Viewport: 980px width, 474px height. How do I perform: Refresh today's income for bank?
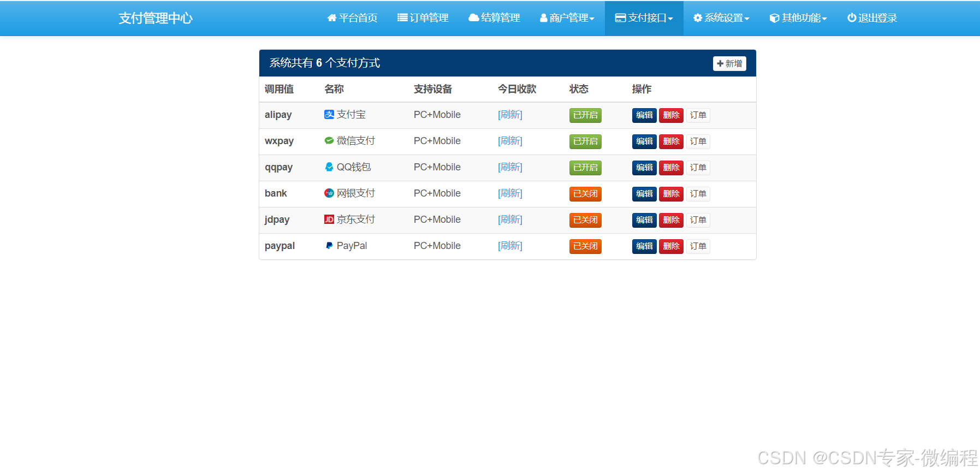point(510,193)
